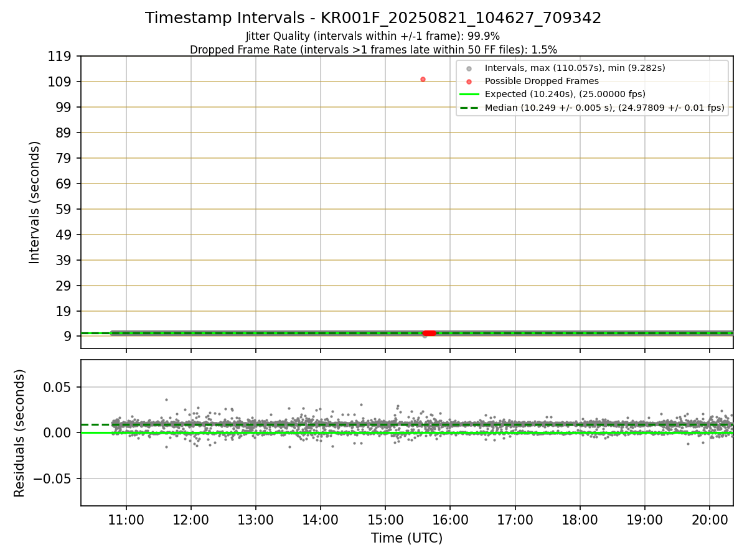This screenshot has height=560, width=747.
Task: Click legend entry "Intervals, max (110.057s), min (9.282s)"
Action: [575, 68]
